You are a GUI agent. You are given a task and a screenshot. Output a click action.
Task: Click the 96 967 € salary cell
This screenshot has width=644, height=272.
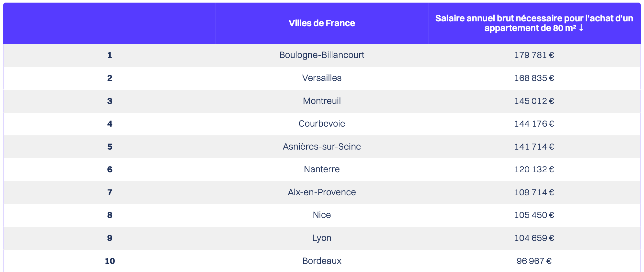pyautogui.click(x=534, y=261)
